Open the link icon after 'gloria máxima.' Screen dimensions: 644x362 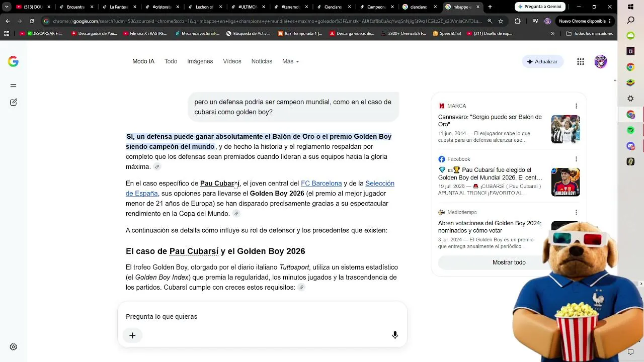157,167
